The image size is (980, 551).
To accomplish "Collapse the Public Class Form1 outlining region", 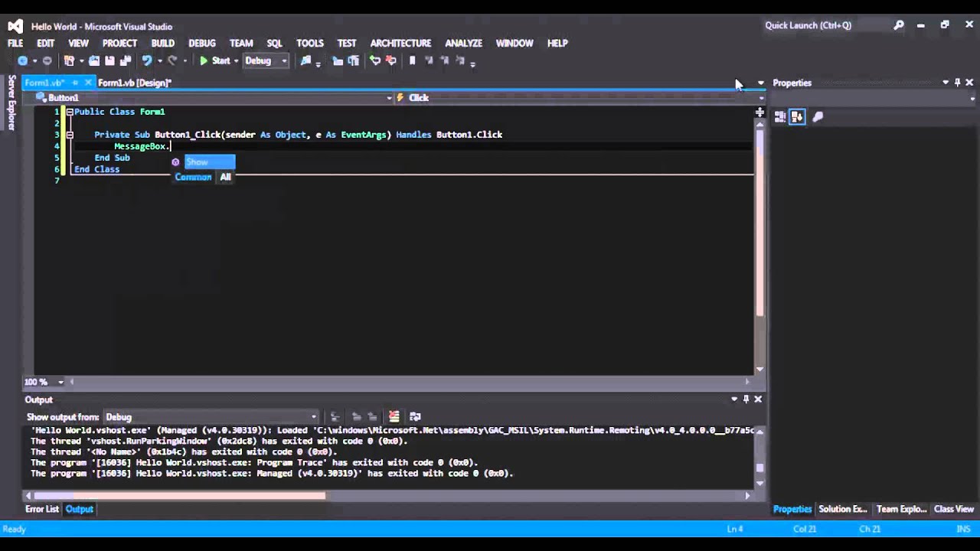I will (x=70, y=112).
